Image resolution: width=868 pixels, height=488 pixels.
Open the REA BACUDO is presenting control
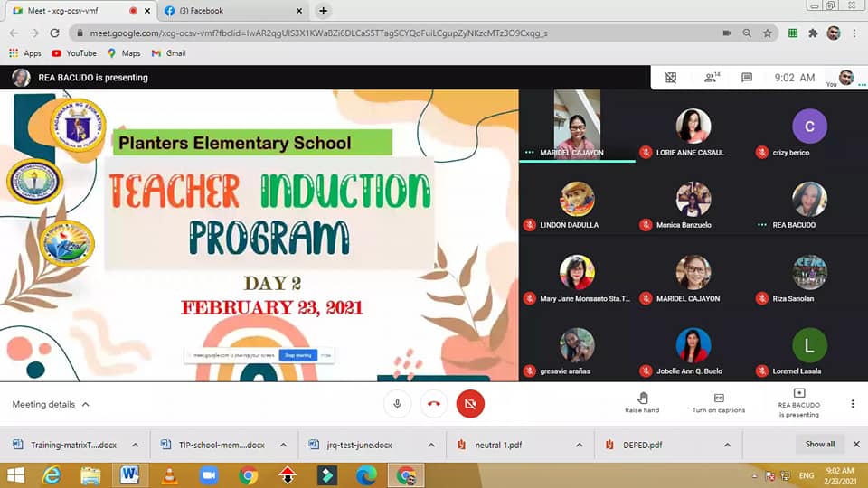tap(798, 403)
